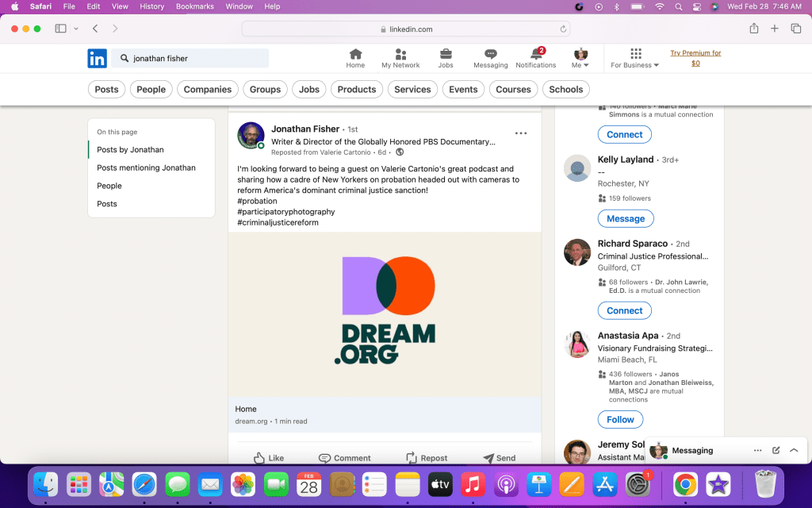This screenshot has height=508, width=812.
Task: Enable the Companies filter pill
Action: (x=208, y=90)
